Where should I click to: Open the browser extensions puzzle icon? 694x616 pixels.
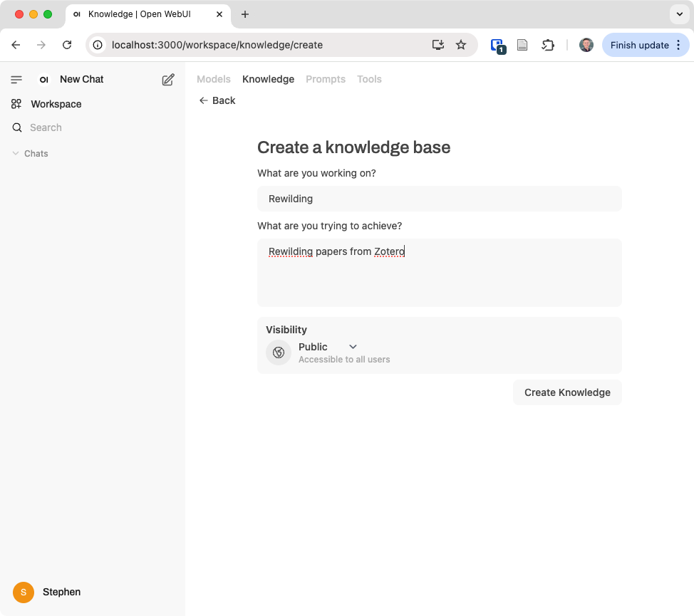coord(548,44)
